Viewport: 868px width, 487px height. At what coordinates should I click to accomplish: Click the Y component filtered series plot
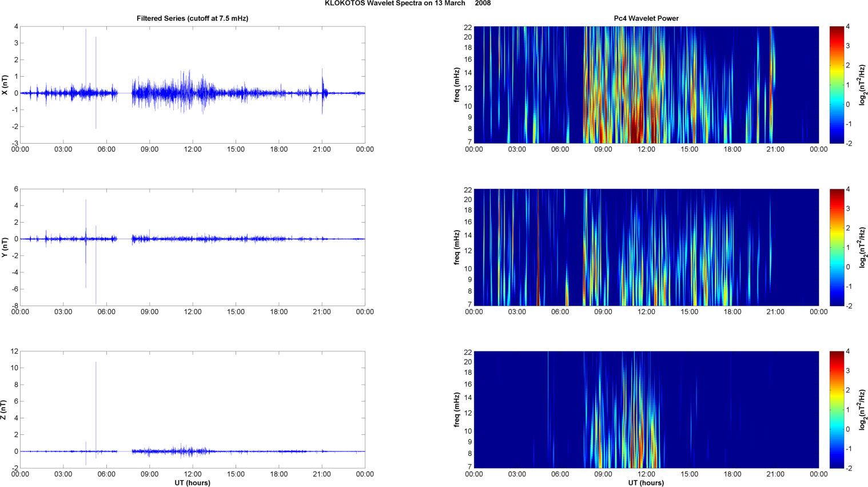[x=192, y=247]
